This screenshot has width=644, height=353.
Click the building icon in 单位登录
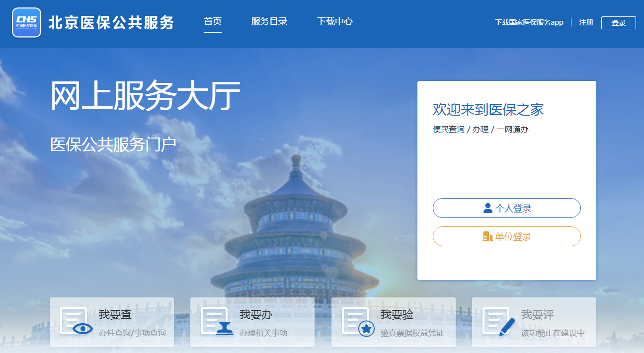[488, 236]
